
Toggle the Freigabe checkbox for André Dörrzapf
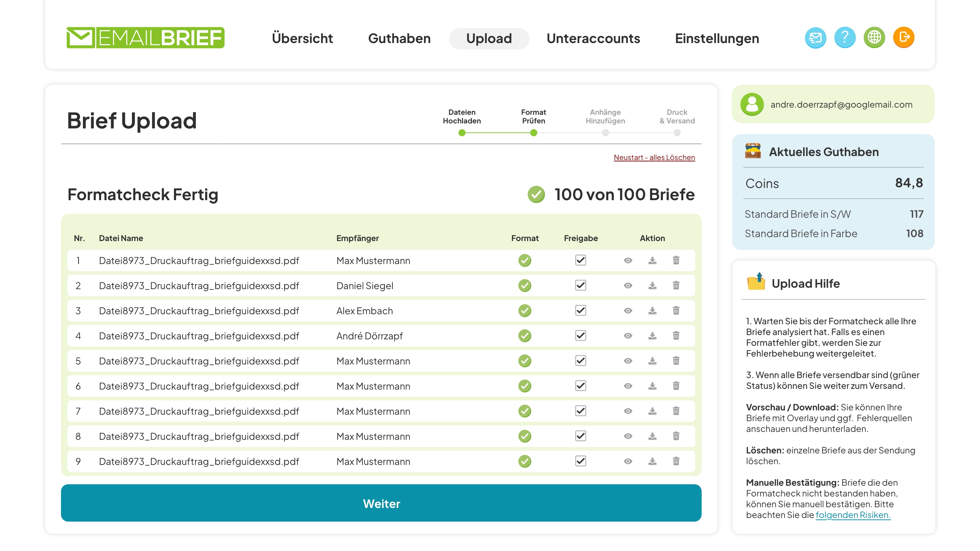[x=580, y=336]
